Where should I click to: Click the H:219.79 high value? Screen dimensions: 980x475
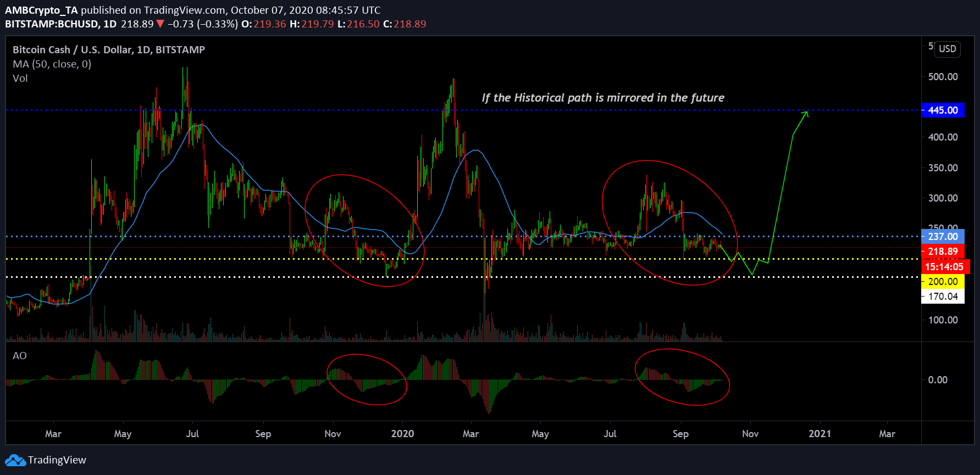[312, 24]
